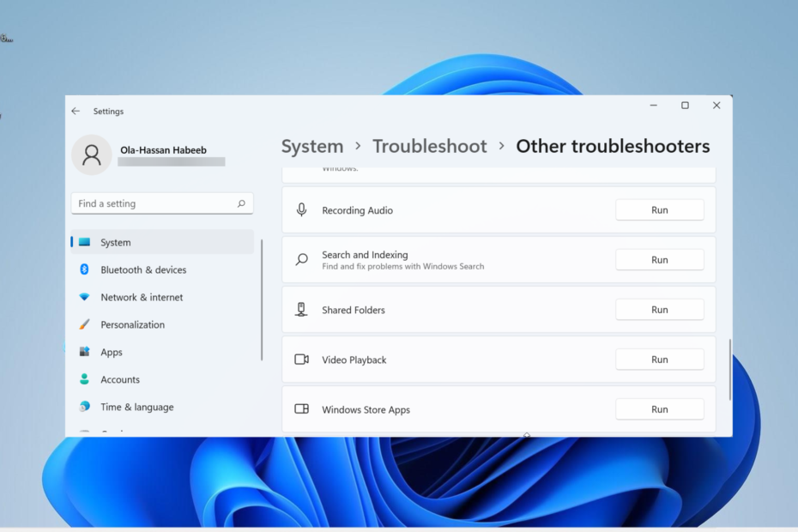This screenshot has height=532, width=798.
Task: Run the Windows Store Apps troubleshooter
Action: click(660, 409)
